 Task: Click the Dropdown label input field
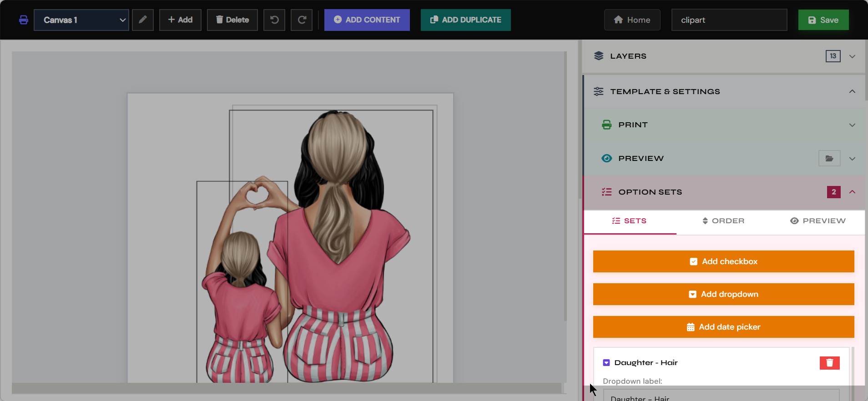pyautogui.click(x=721, y=395)
